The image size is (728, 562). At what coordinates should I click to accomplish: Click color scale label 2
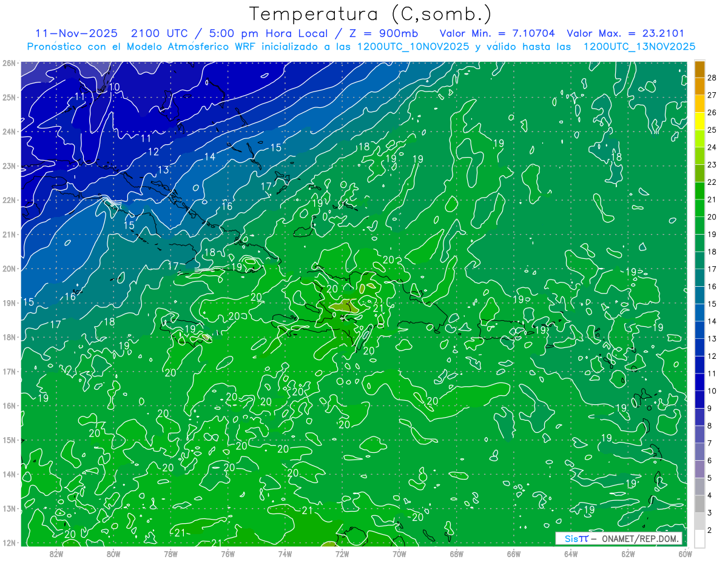click(x=710, y=530)
